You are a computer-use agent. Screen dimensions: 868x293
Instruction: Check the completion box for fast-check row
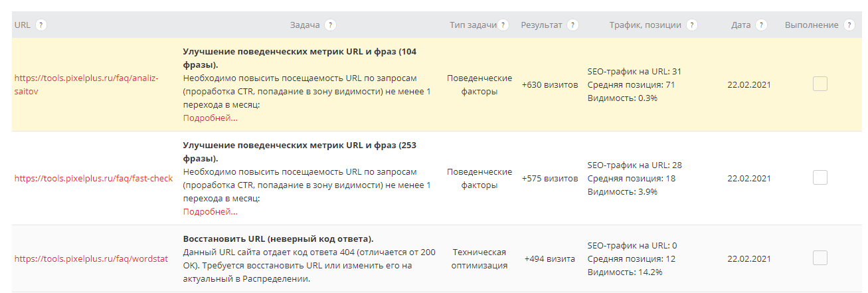(820, 177)
